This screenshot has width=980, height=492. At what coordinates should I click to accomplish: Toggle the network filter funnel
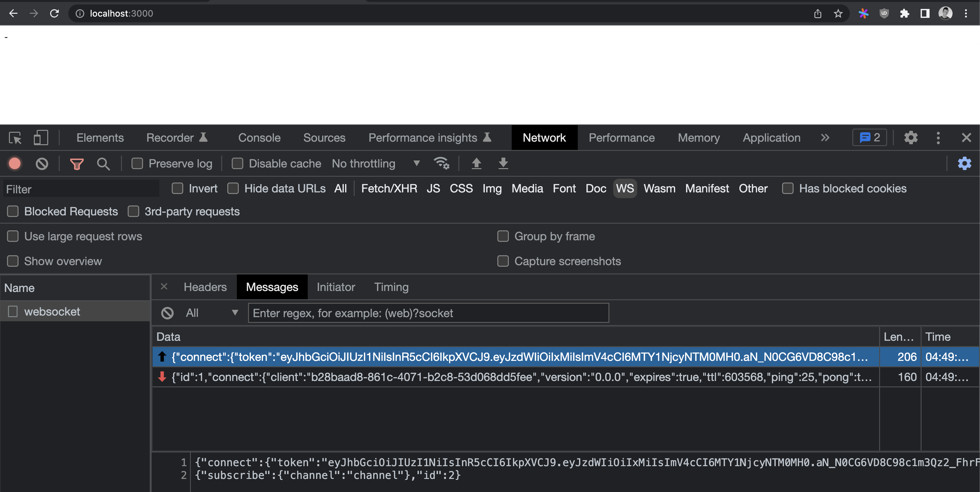(x=77, y=164)
